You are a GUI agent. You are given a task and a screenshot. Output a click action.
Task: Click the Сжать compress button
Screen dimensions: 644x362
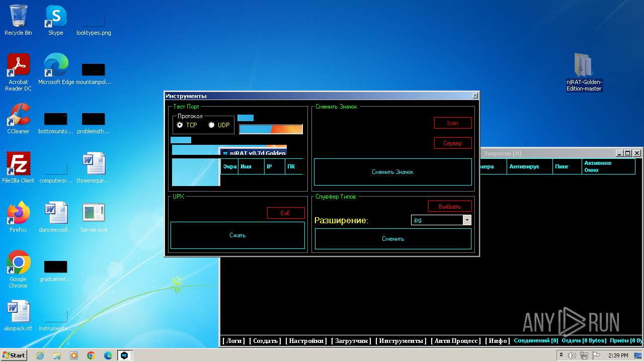[x=237, y=235]
